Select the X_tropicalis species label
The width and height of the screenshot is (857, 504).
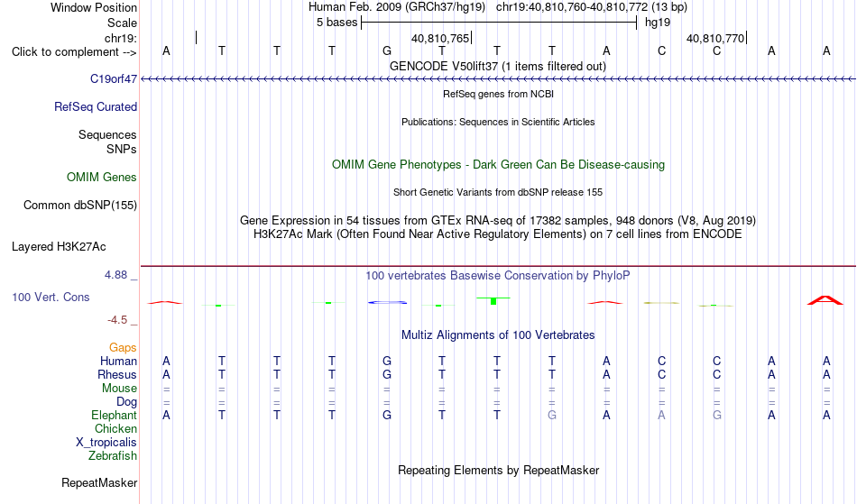(x=106, y=443)
